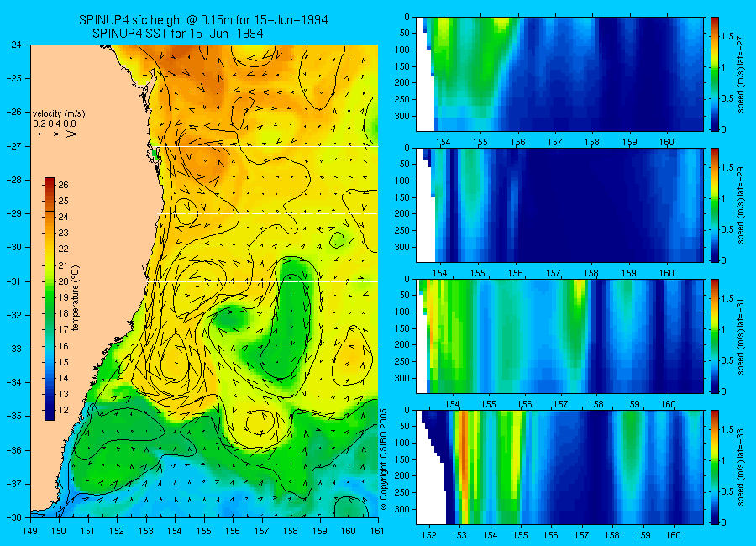
Task: Click the "12" tick on the temperature color bar
Action: 64,410
